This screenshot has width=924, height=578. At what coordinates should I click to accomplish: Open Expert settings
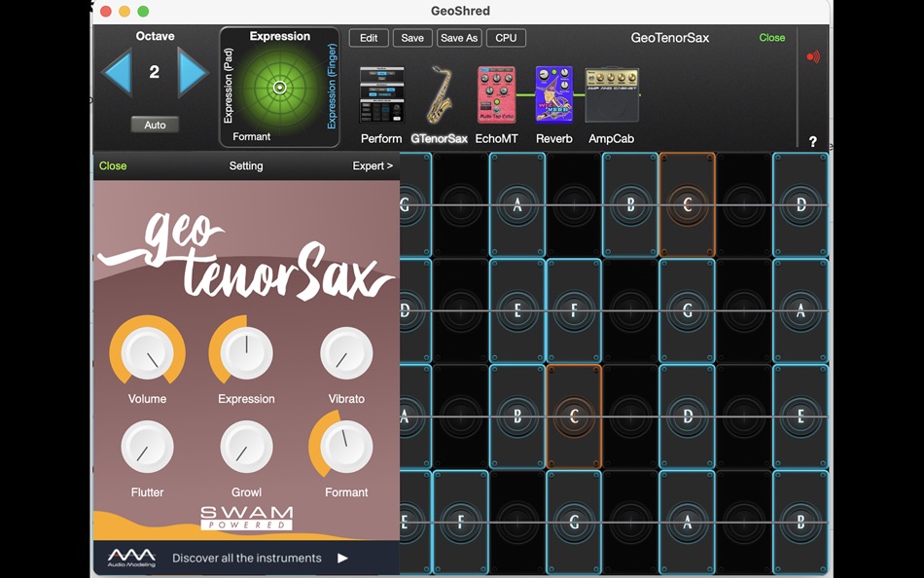(373, 165)
